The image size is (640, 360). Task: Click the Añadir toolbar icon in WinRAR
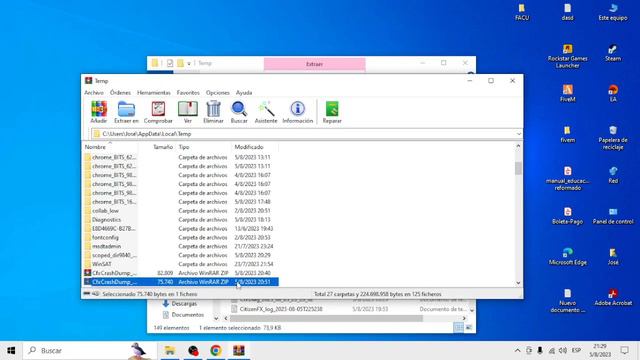point(99,112)
